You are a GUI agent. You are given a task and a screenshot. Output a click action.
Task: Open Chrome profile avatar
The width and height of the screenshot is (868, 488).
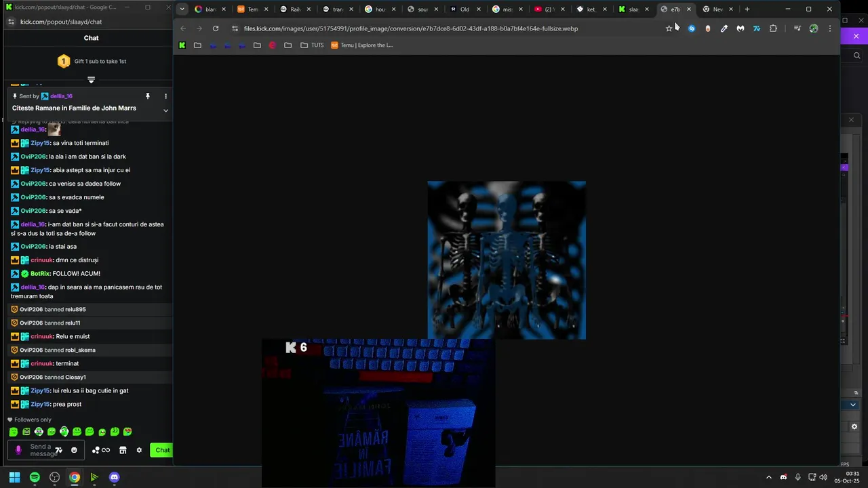[x=814, y=28]
